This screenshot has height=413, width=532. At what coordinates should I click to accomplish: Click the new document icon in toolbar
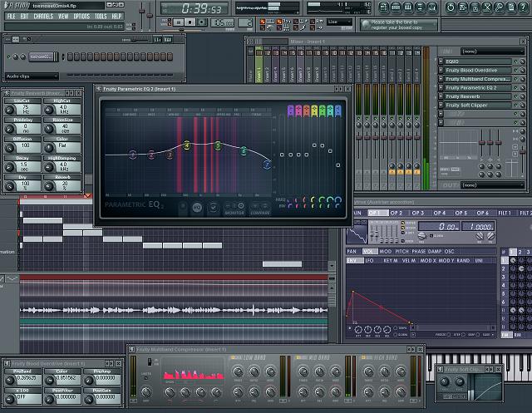coord(511,7)
